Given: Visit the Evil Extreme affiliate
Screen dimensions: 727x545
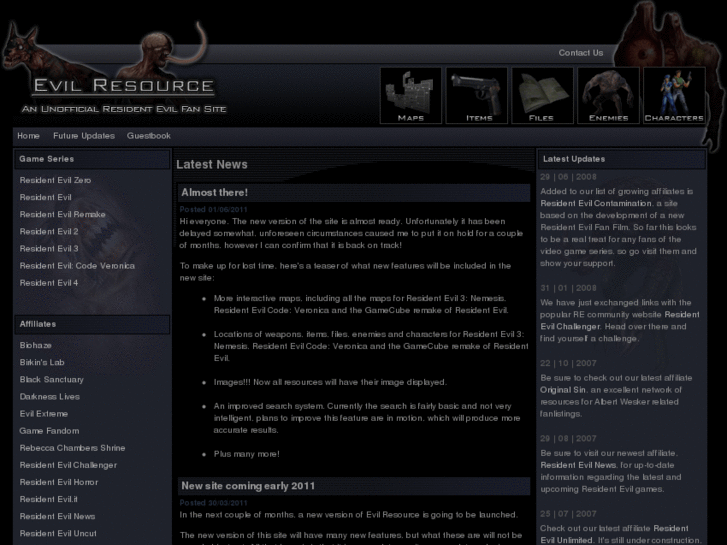Looking at the screenshot, I should pyautogui.click(x=44, y=414).
